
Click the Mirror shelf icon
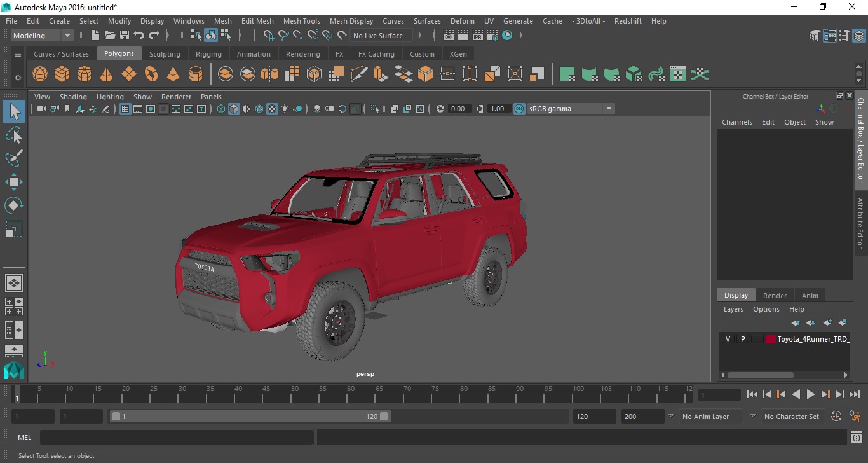(269, 74)
